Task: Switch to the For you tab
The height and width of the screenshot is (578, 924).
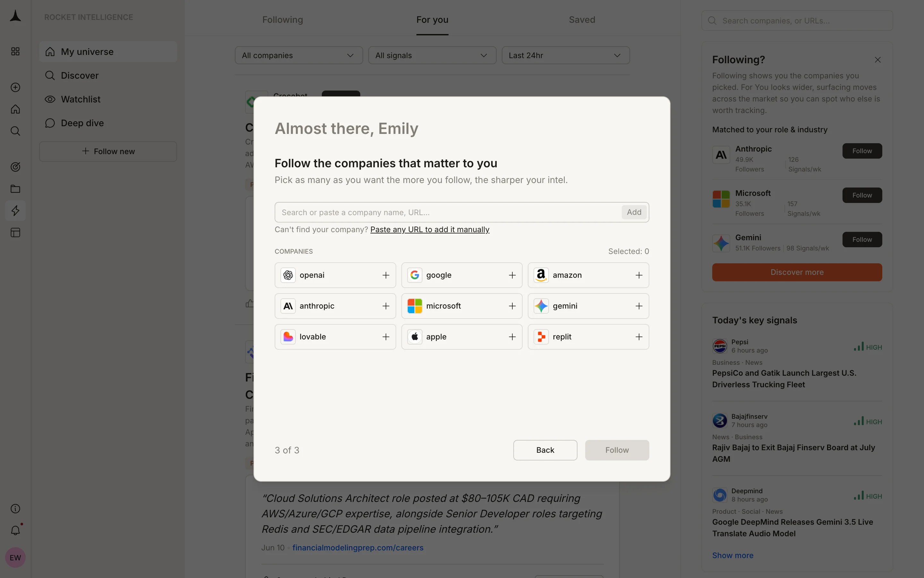Action: point(432,20)
